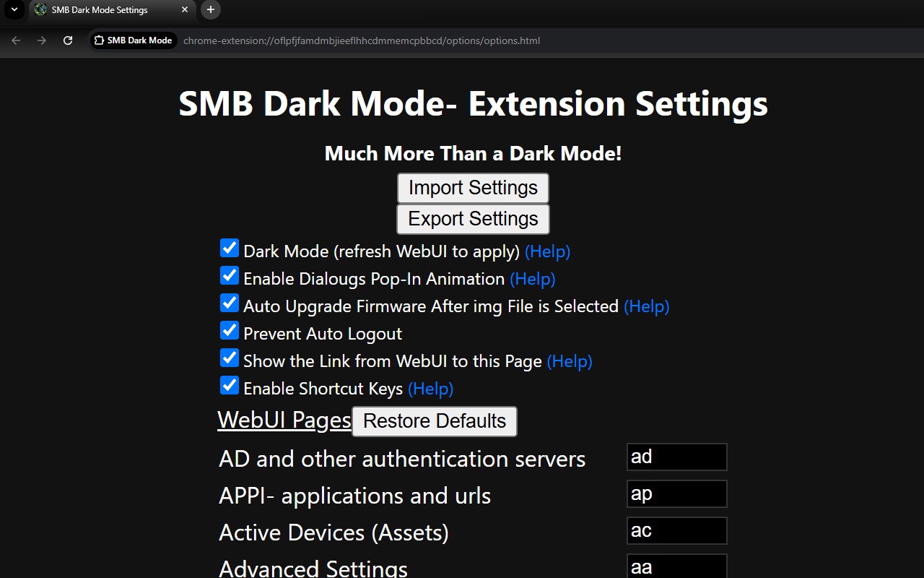Uncheck Prevent Auto Logout

(230, 331)
